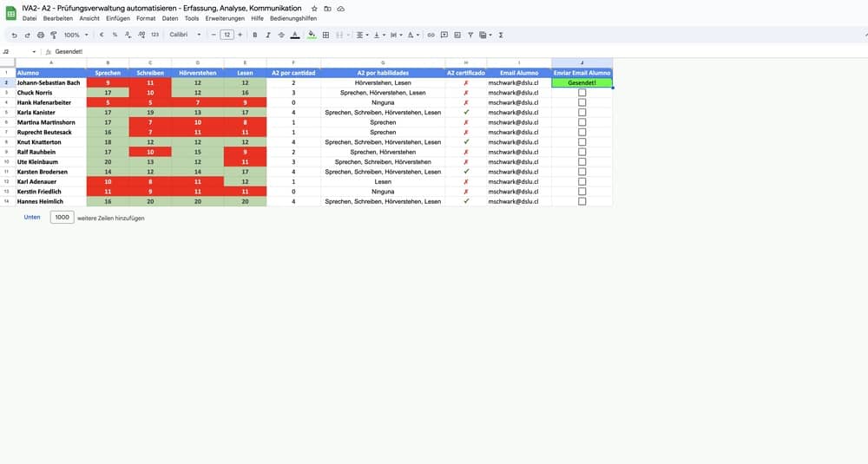868x464 pixels.
Task: Star this document next to the title
Action: click(x=314, y=8)
